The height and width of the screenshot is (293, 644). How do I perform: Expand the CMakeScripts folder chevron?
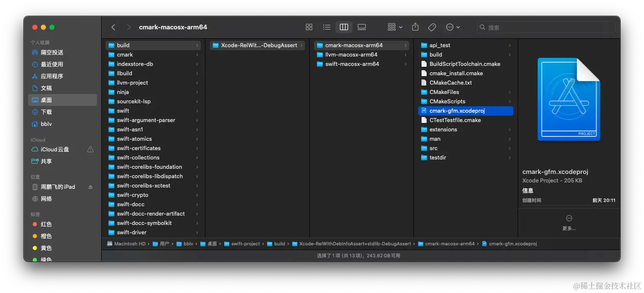tap(510, 101)
